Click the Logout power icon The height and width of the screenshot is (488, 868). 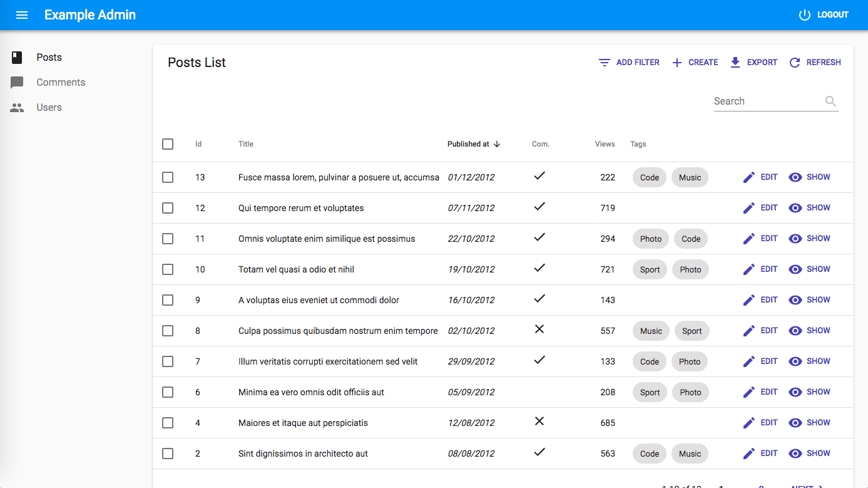[805, 15]
